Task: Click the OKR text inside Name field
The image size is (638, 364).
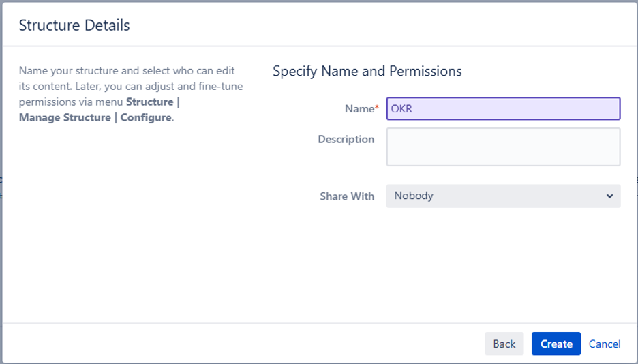Action: 401,108
